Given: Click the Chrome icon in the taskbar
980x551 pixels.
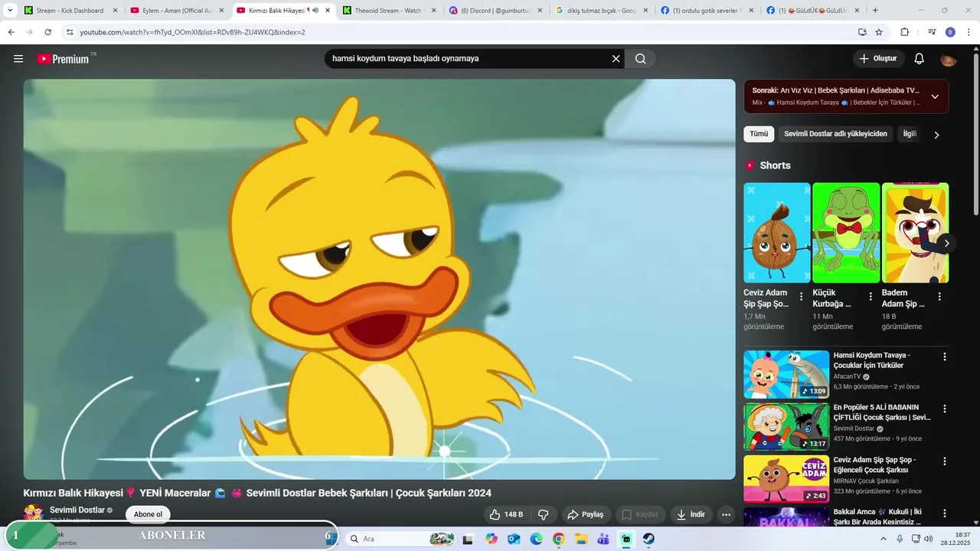Looking at the screenshot, I should [x=559, y=539].
